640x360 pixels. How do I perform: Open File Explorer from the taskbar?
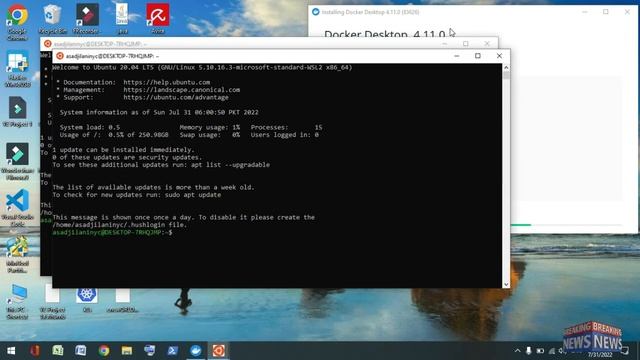click(x=127, y=351)
